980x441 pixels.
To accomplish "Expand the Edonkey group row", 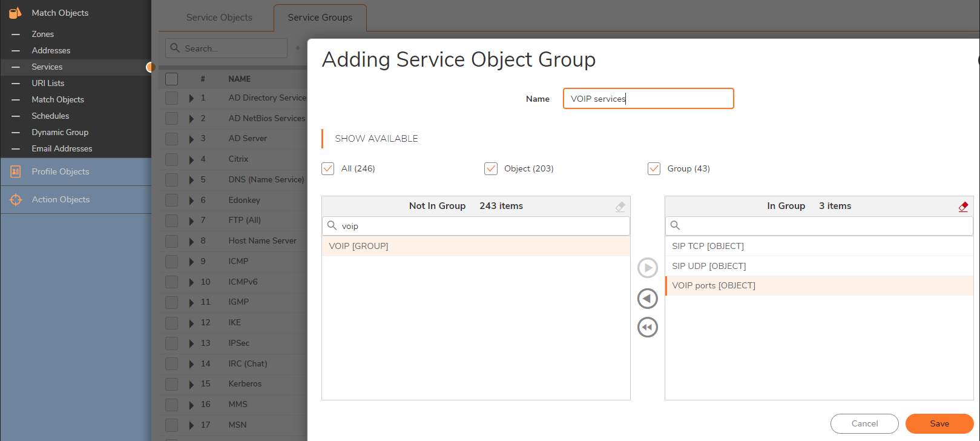I will (x=191, y=201).
